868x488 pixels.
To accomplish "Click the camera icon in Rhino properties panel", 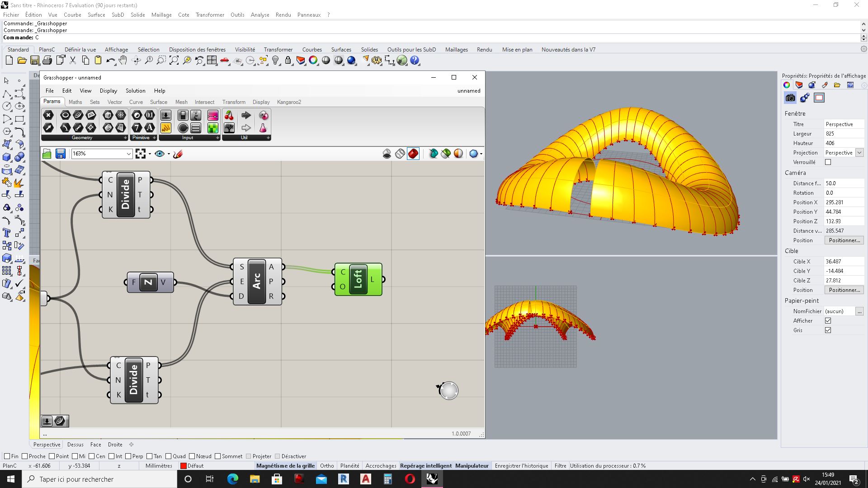I will coord(790,98).
